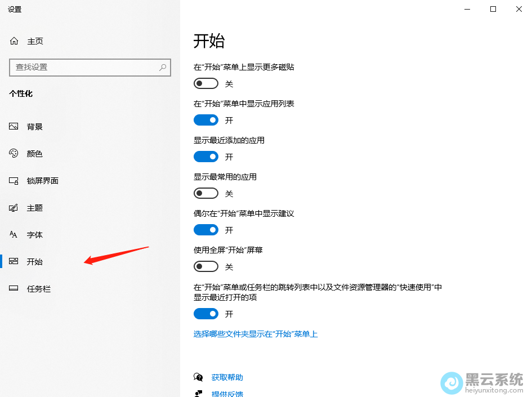Switch to 锁屏界面 settings page
532x397 pixels.
click(43, 180)
